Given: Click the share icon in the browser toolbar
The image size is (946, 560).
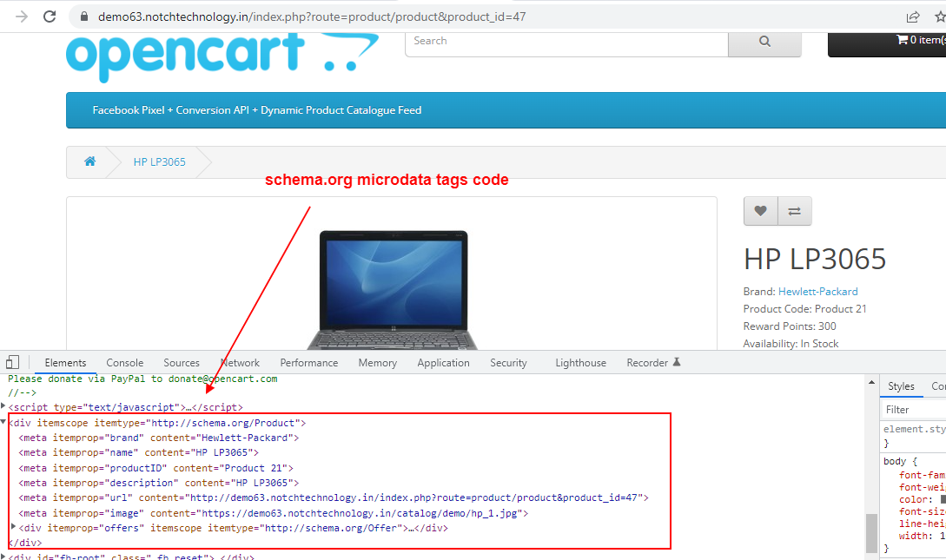Looking at the screenshot, I should click(x=912, y=16).
